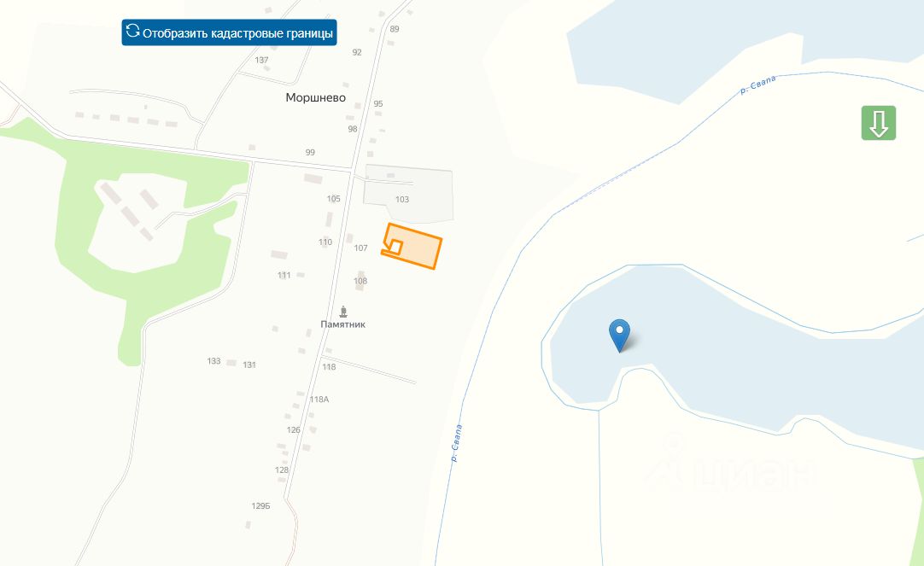
Task: Click house number 107 label
Action: (x=360, y=248)
